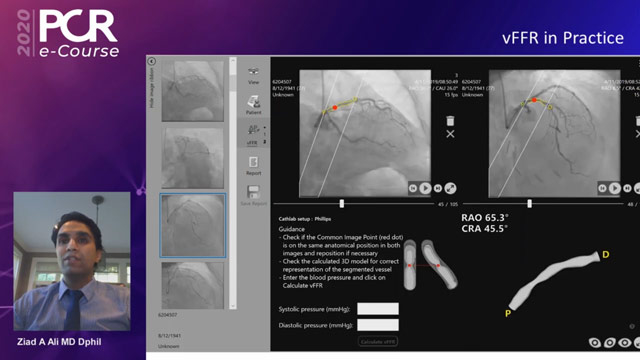640x360 pixels.
Task: Delete the right angiogram with trash icon
Action: tap(638, 120)
